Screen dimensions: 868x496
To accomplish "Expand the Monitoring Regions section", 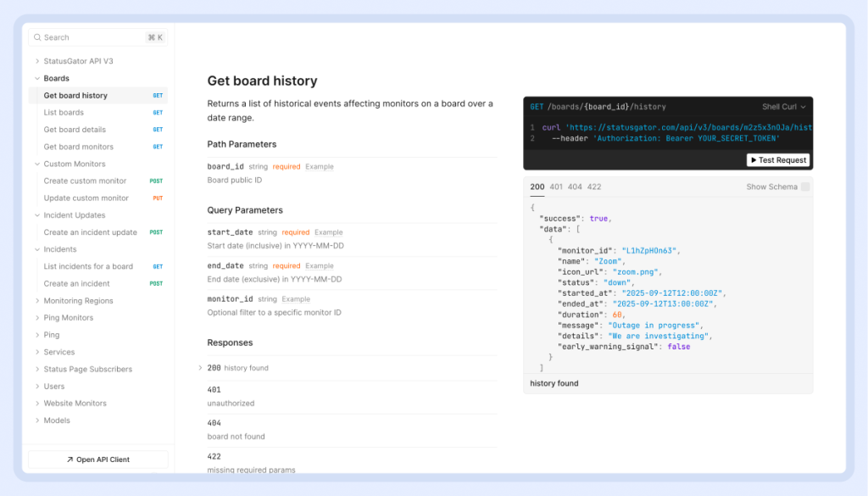I will [37, 301].
